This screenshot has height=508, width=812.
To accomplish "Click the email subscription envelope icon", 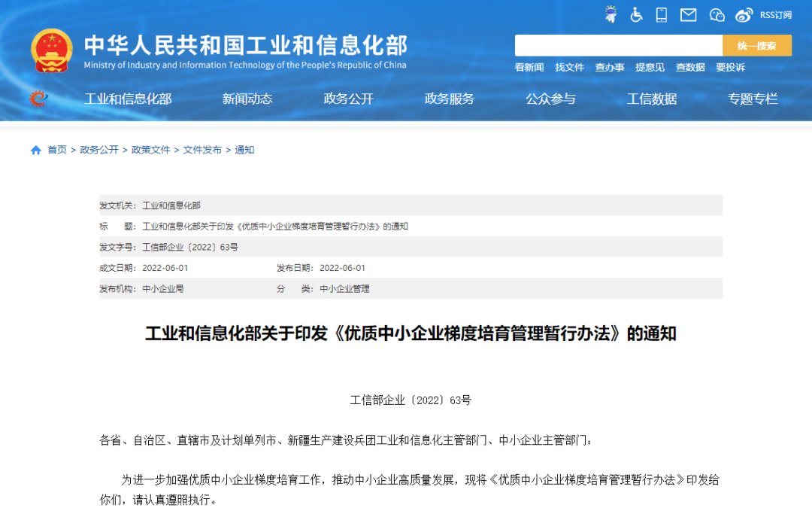I will (x=688, y=14).
